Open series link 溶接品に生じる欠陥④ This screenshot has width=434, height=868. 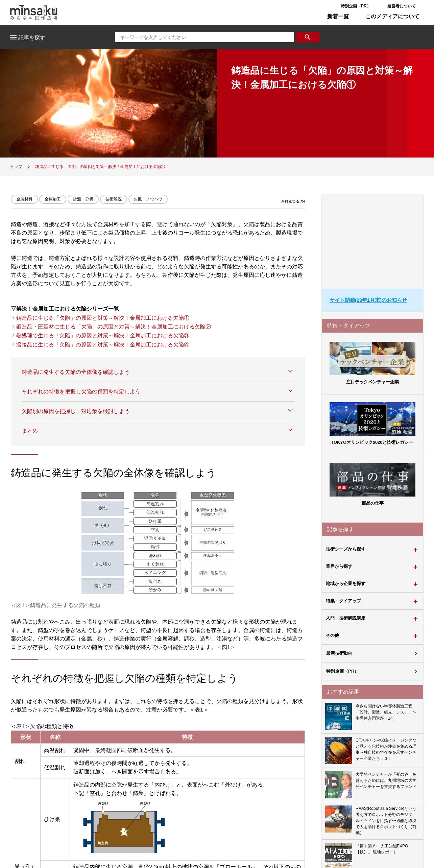tap(102, 345)
